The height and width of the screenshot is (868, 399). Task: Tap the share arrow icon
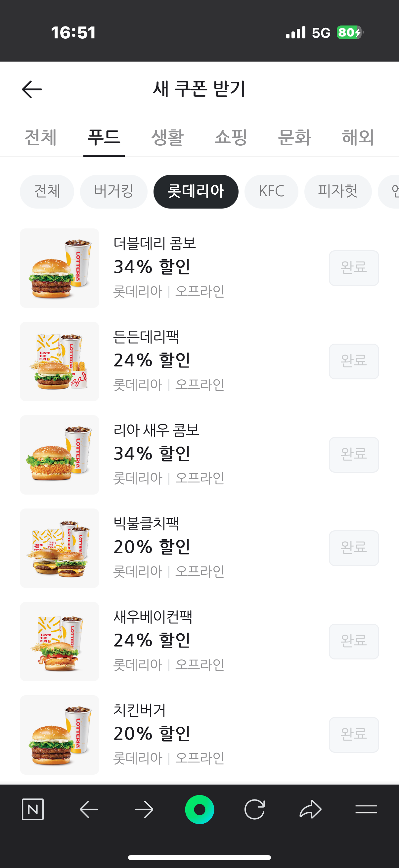tap(310, 809)
